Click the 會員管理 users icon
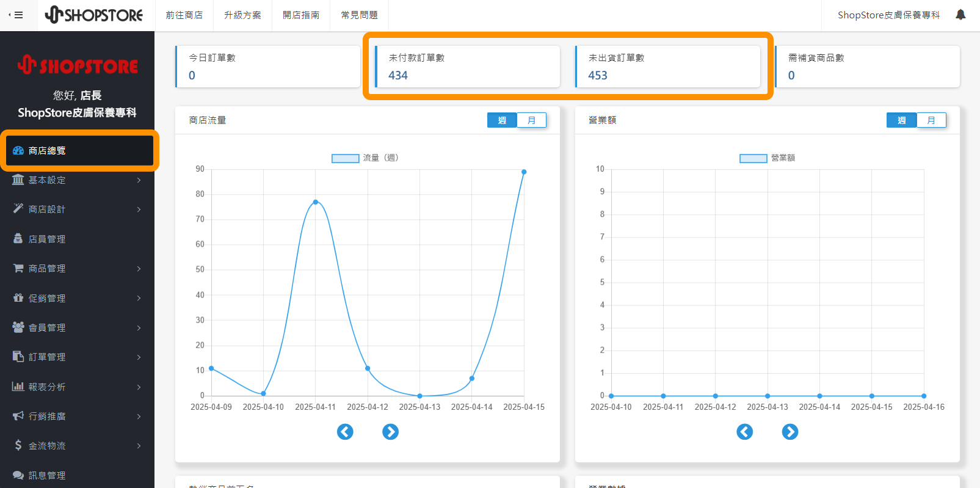 [x=18, y=327]
